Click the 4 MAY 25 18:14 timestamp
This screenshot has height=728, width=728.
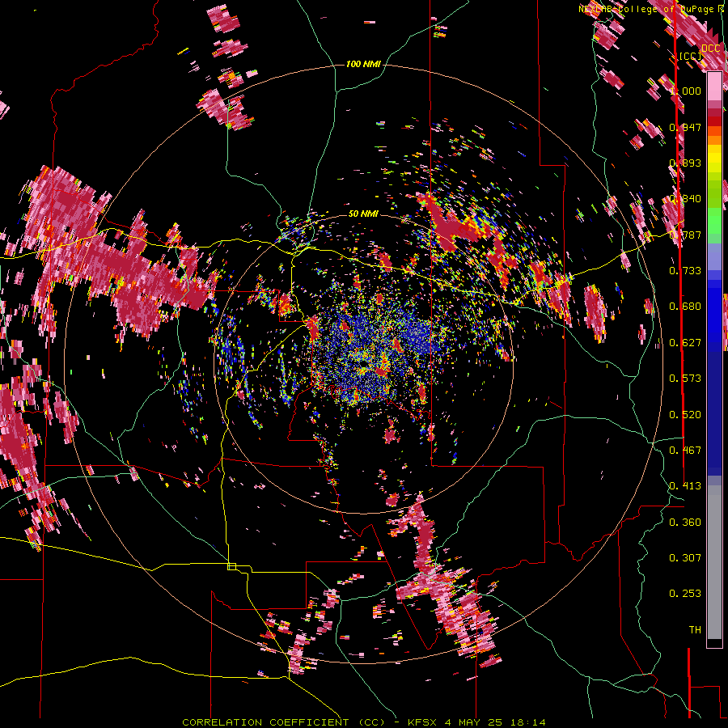495,722
